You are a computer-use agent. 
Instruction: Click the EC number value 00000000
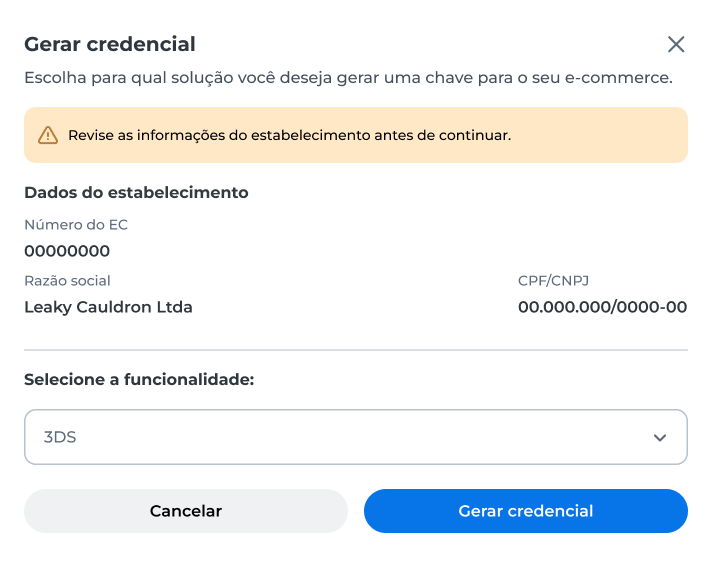[x=67, y=251]
